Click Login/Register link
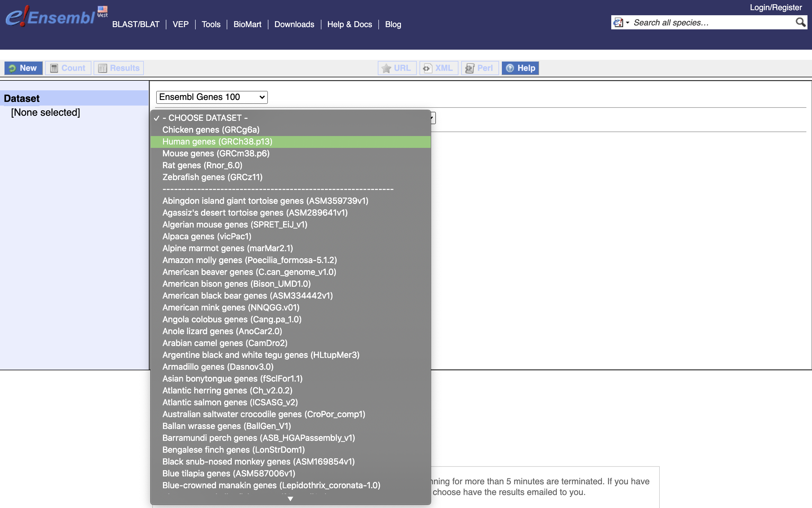This screenshot has width=812, height=508. point(776,7)
